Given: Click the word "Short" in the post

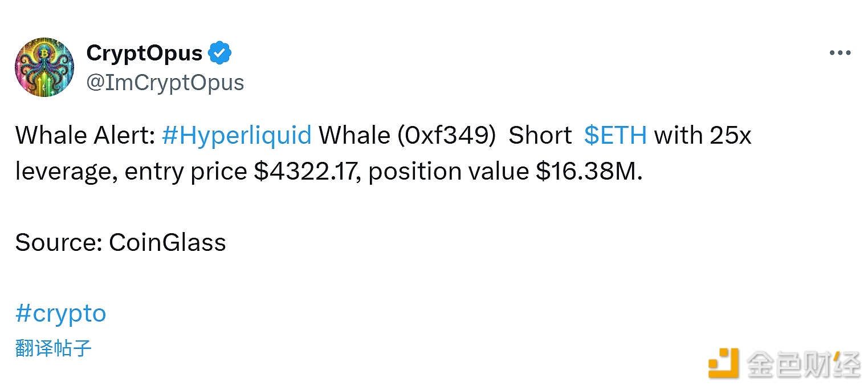Looking at the screenshot, I should tap(540, 136).
